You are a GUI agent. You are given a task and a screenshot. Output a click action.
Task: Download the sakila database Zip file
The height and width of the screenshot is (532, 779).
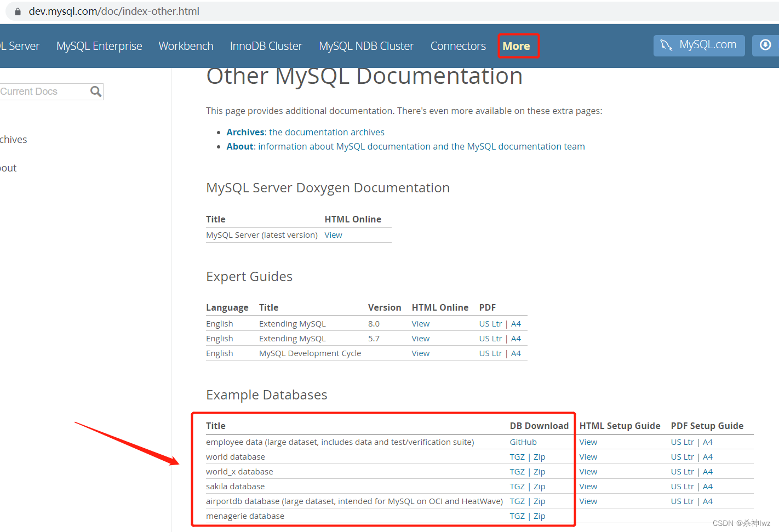pos(539,486)
